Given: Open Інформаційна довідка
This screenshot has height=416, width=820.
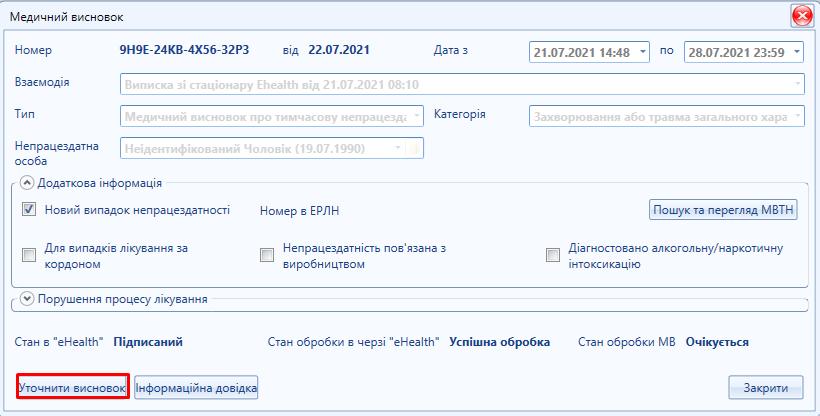Looking at the screenshot, I should coord(196,388).
